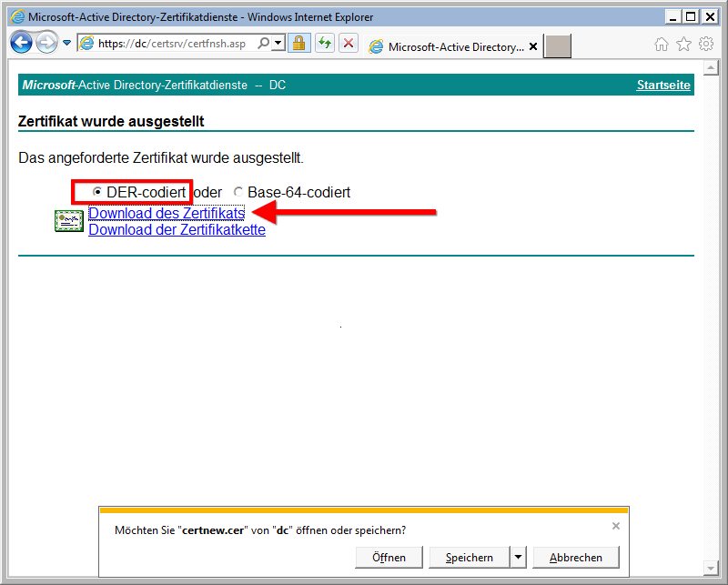The image size is (728, 585).
Task: Click the browser Back arrow button
Action: coord(21,43)
